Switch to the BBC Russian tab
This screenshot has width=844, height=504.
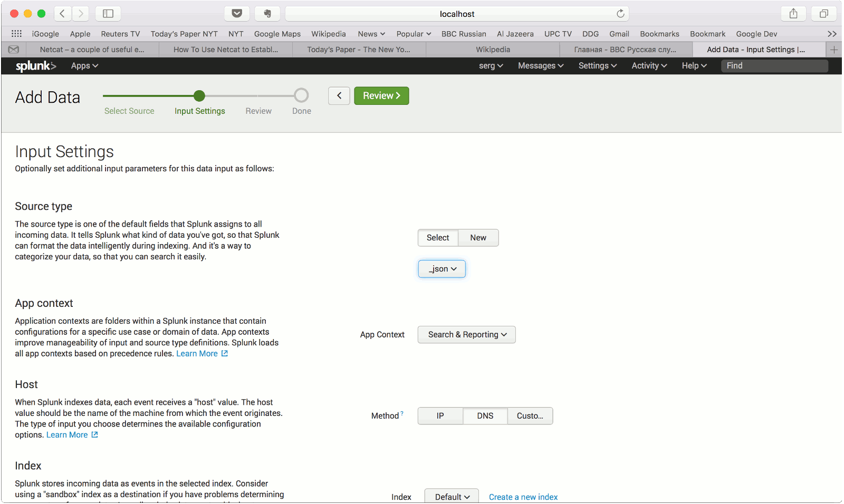(626, 50)
